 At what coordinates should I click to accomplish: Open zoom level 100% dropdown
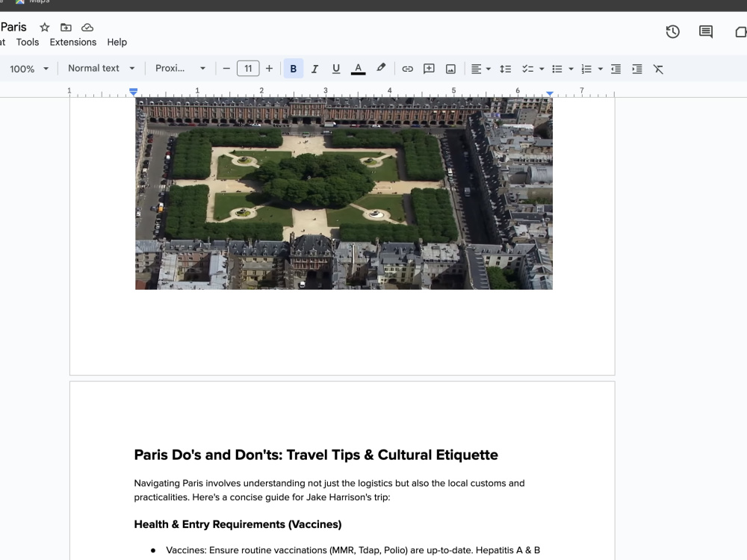(x=28, y=69)
